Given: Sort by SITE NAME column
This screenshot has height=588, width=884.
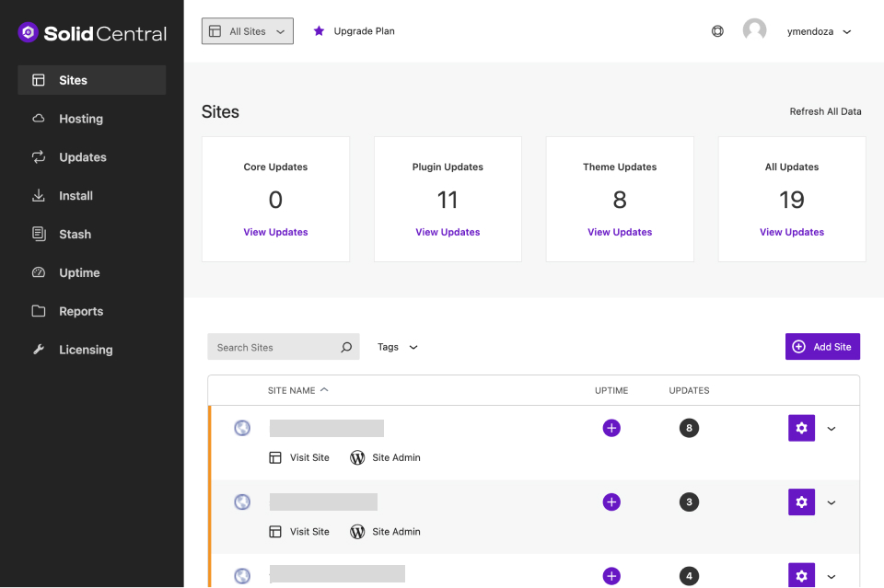Looking at the screenshot, I should tap(297, 390).
